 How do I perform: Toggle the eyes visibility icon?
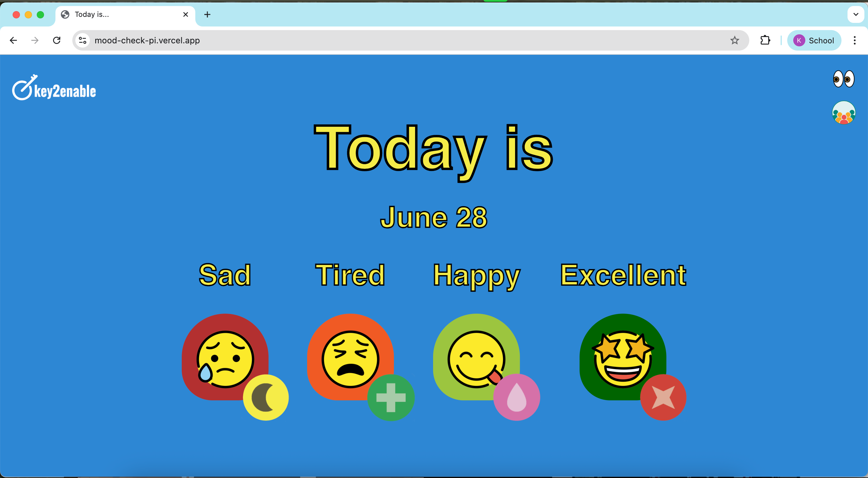(844, 79)
